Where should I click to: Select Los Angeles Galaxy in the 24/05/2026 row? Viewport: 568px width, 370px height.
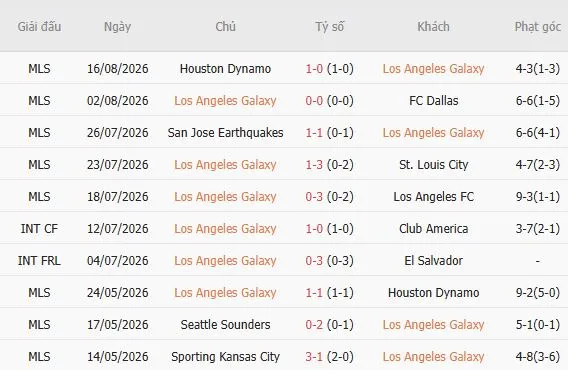225,292
